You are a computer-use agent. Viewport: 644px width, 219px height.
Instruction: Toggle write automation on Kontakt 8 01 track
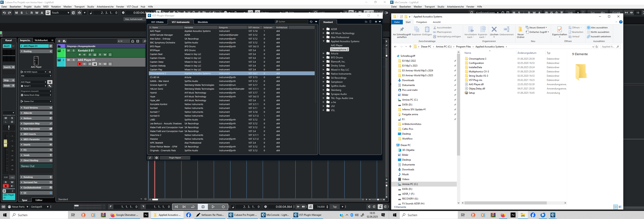tap(105, 55)
